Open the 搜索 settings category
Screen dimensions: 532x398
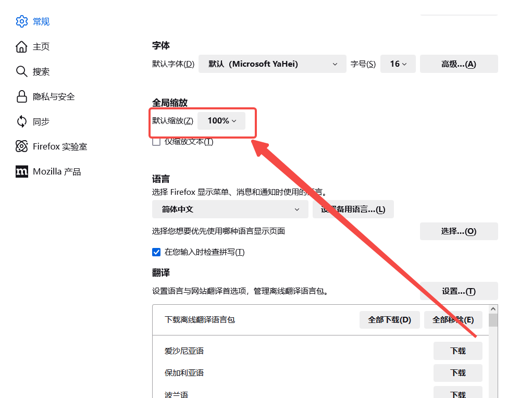coord(41,72)
